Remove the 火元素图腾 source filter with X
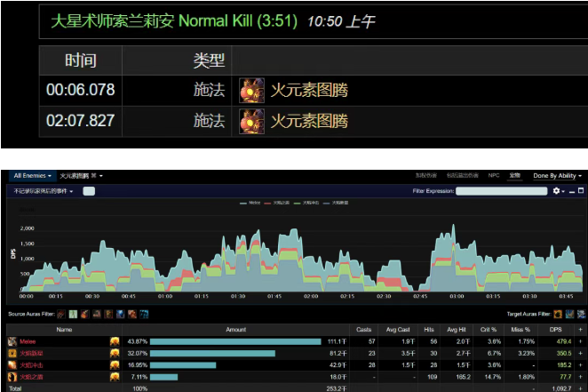The height and width of the screenshot is (392, 588). coord(92,176)
